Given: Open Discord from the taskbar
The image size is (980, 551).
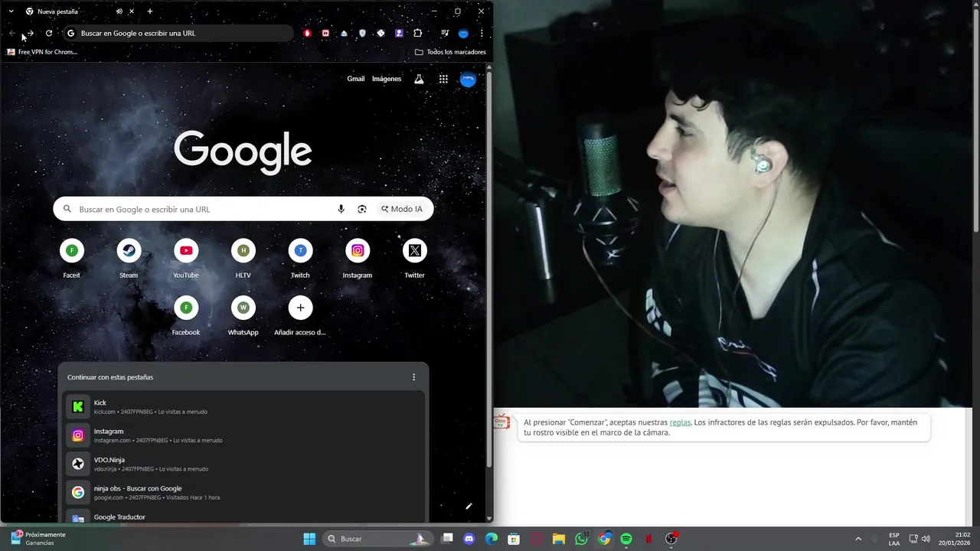Looking at the screenshot, I should tap(469, 539).
